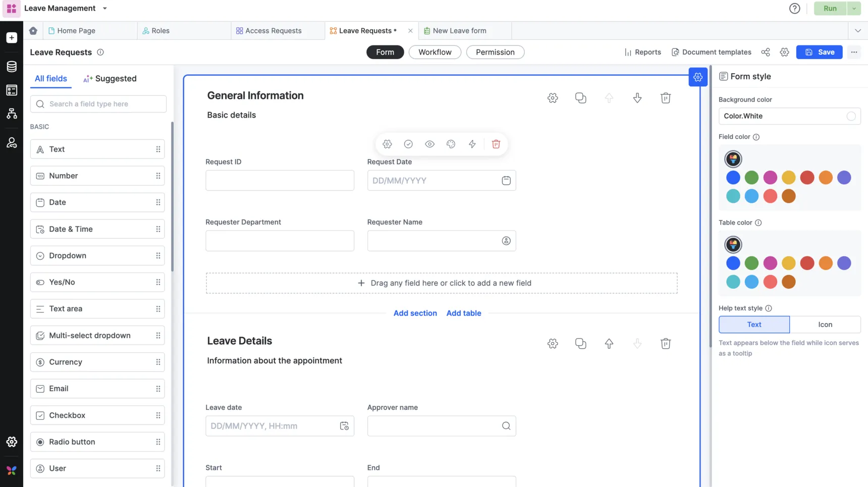
Task: Duplicate the General Information section
Action: coord(581,98)
